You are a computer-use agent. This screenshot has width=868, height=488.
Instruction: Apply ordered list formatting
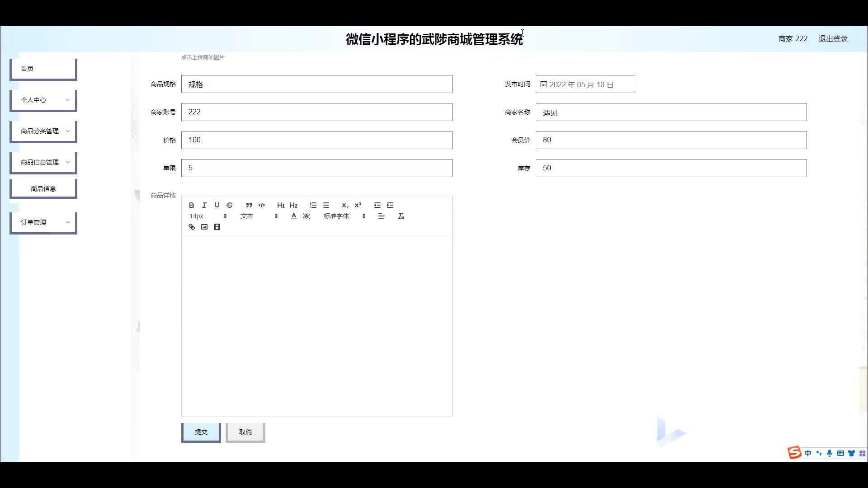click(313, 205)
